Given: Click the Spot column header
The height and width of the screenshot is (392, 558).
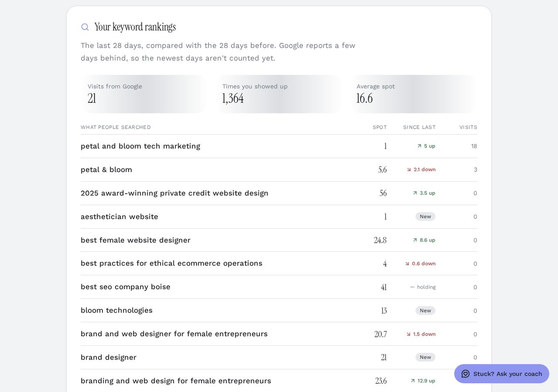Looking at the screenshot, I should [x=380, y=127].
